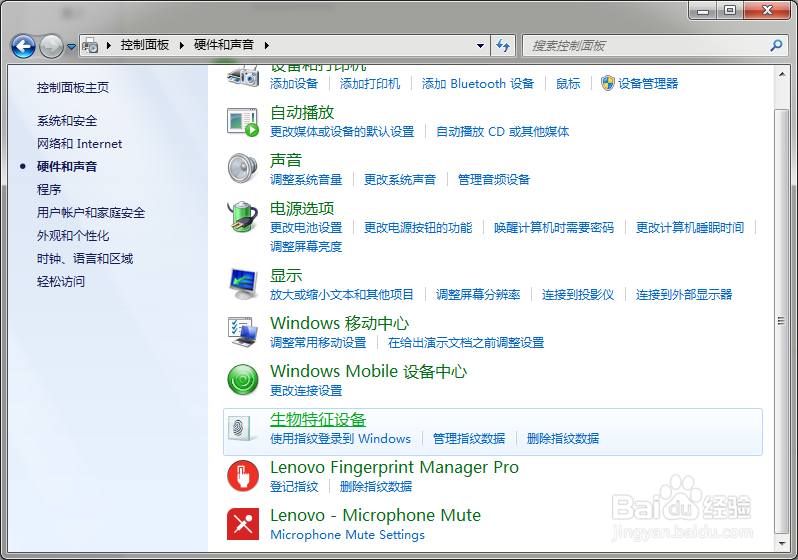
Task: Click 自动播放 CD 或其他媒体 link
Action: (x=502, y=132)
